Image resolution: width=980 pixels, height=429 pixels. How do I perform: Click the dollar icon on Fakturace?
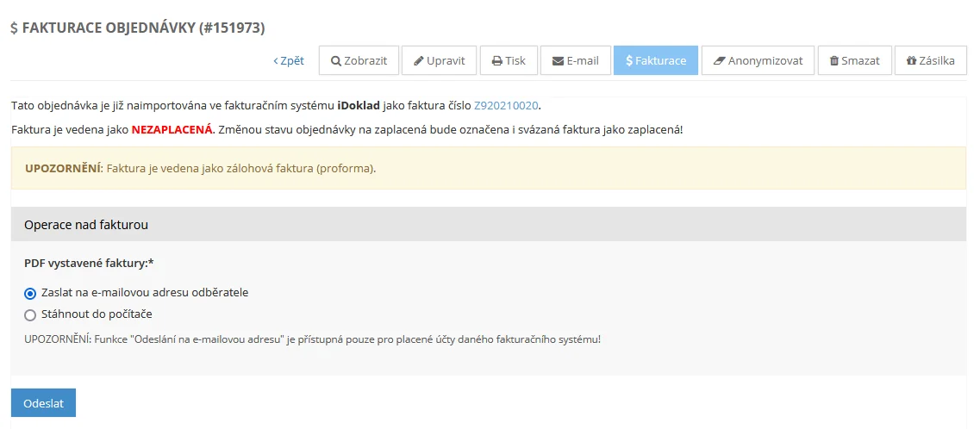pos(629,60)
